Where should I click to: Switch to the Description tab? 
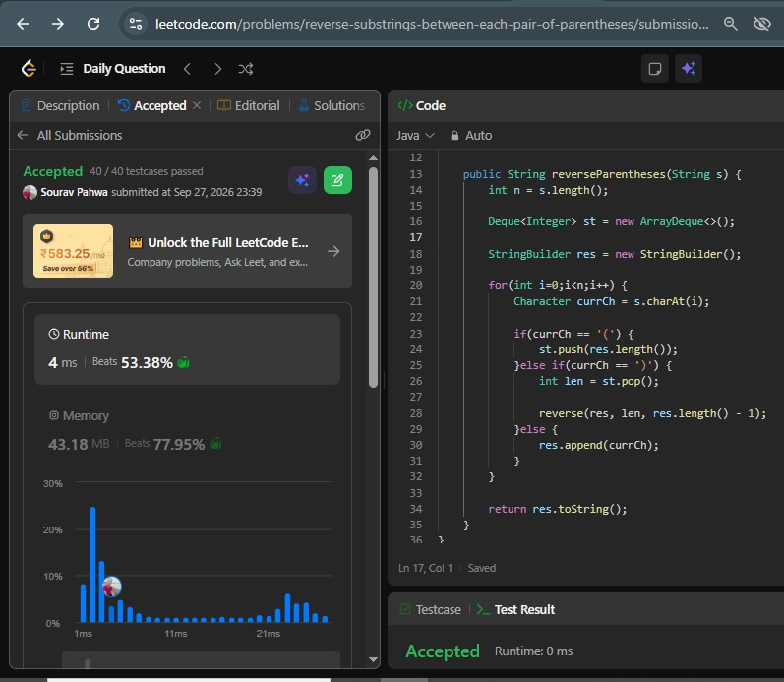pos(61,105)
